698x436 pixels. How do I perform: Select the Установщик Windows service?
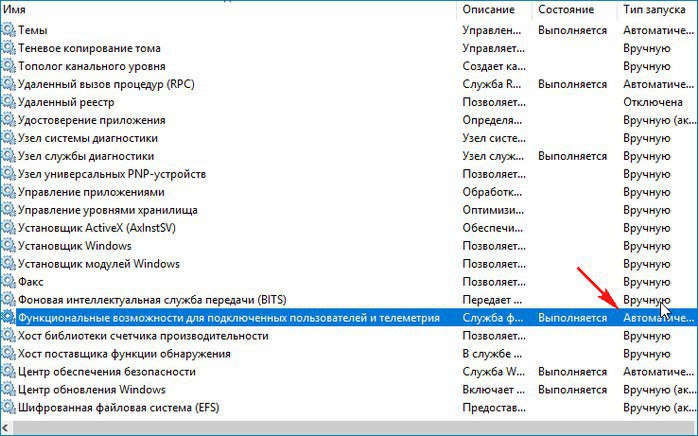coord(75,246)
